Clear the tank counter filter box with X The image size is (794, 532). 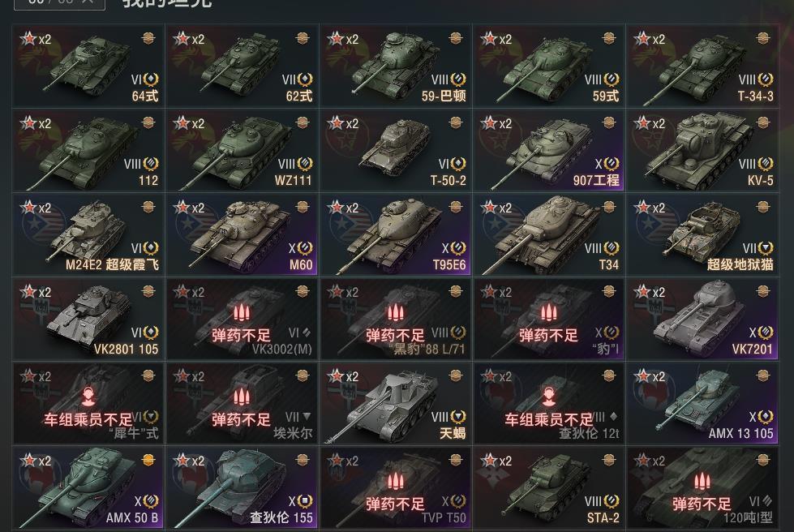87,2
